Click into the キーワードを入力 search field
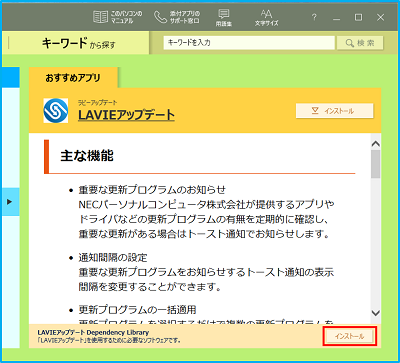The image size is (400, 363). pos(249,43)
